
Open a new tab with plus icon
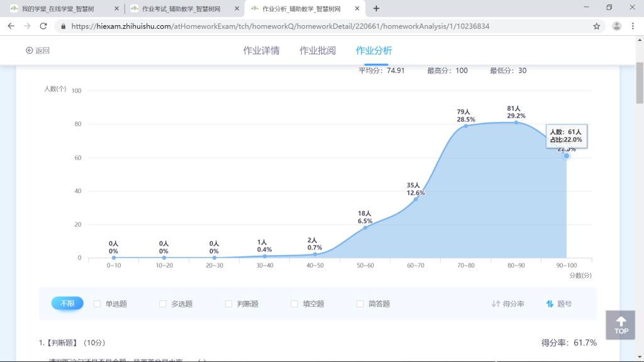pos(376,8)
